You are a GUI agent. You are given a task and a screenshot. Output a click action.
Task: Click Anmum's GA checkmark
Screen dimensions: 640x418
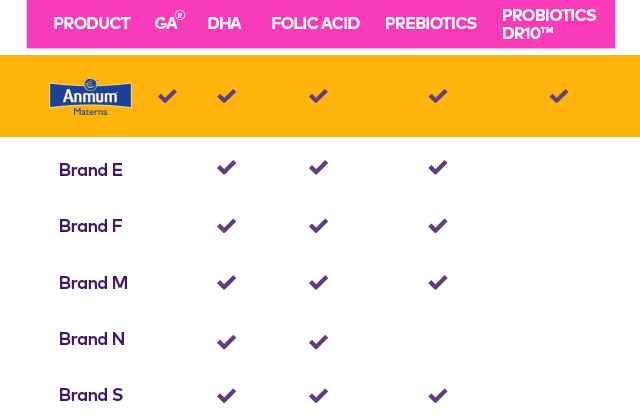167,96
